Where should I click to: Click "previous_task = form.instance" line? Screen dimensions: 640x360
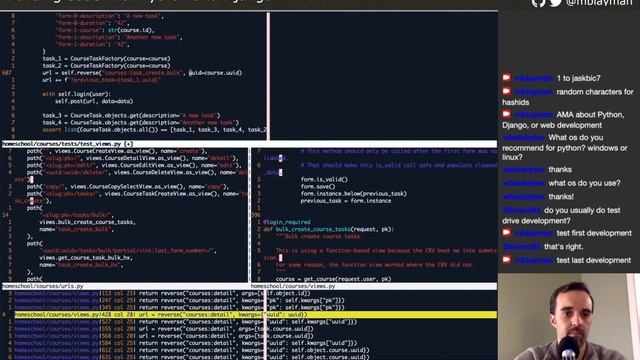[x=346, y=201]
